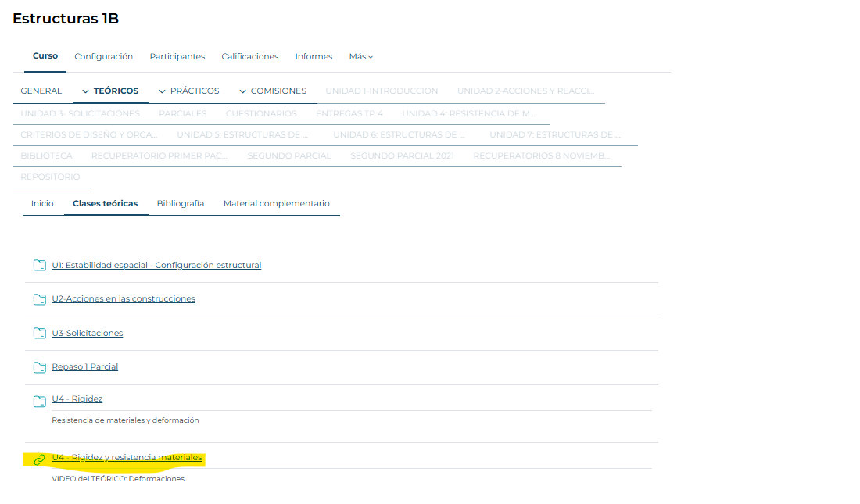Open the Repaso 1 Parcial link
The image size is (860, 504).
click(84, 367)
